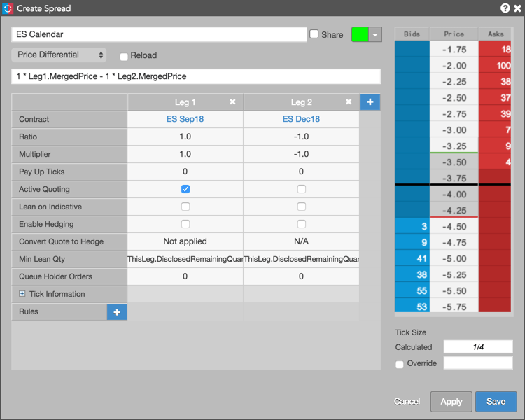Click the tick size Override input field

pos(478,363)
